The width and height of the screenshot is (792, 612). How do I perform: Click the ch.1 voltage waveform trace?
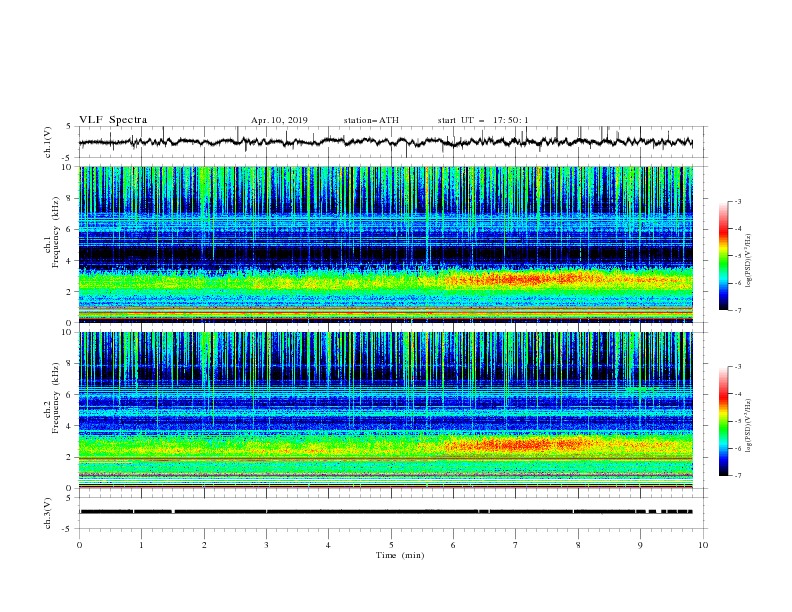click(385, 142)
